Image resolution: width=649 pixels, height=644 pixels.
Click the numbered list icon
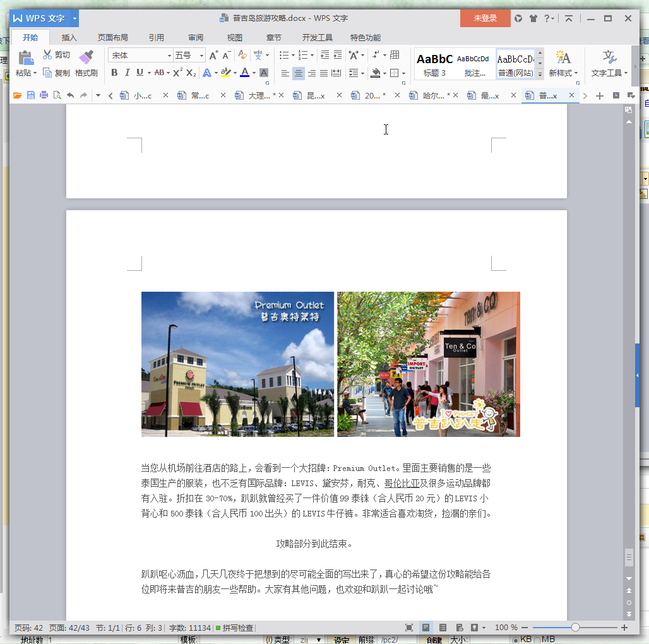coord(303,55)
